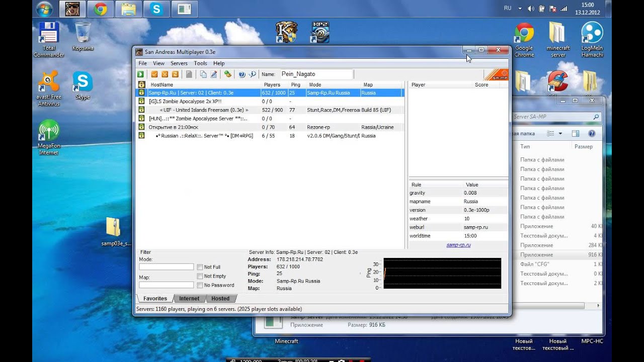Click the Windows Start button

coord(44,9)
